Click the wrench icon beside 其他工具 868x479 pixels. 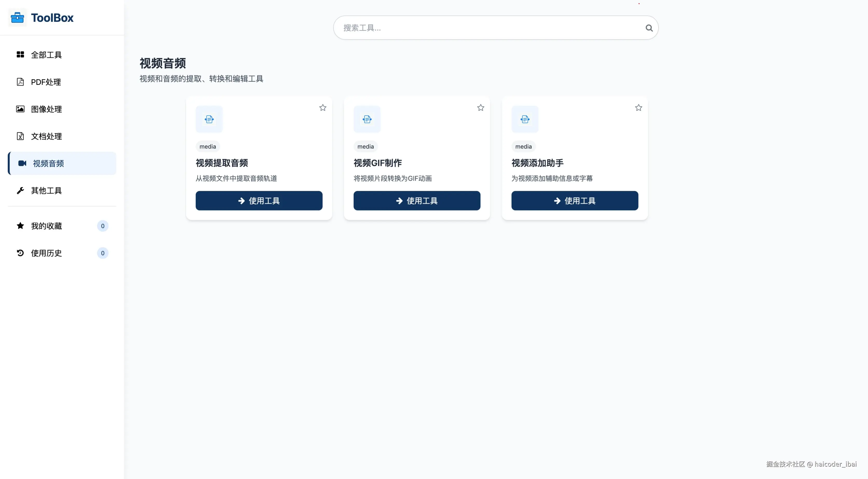coord(20,190)
